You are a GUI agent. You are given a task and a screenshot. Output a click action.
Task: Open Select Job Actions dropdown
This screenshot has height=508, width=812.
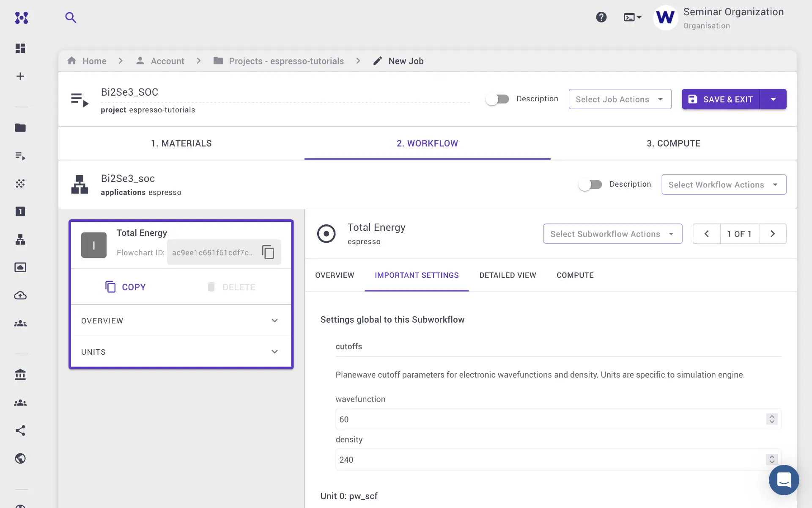620,99
